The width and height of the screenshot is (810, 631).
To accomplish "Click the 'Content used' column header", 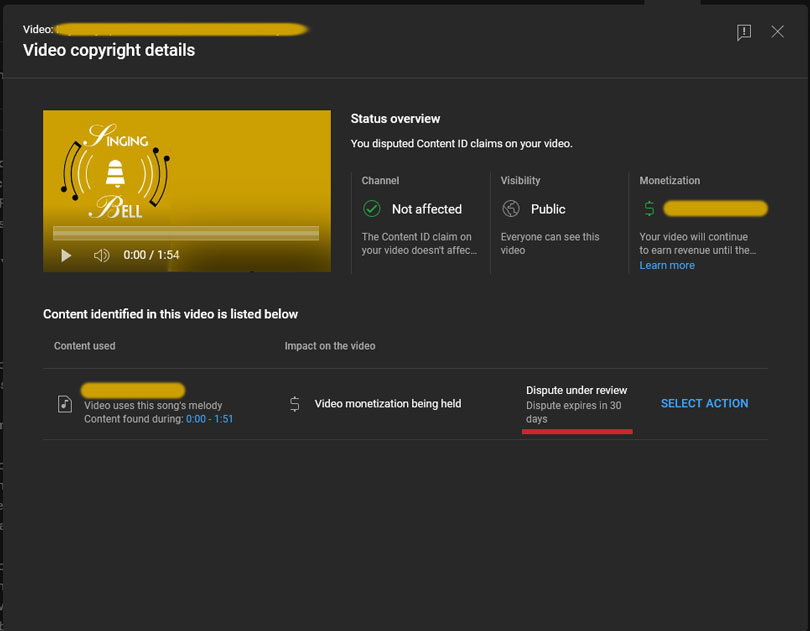I will coord(85,346).
